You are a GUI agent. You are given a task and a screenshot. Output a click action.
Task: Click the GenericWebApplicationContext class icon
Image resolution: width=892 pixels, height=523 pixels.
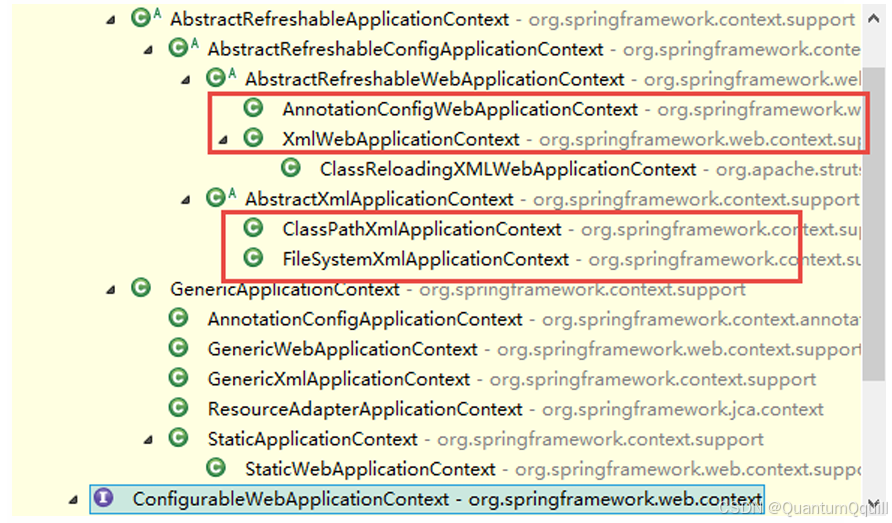click(x=178, y=348)
